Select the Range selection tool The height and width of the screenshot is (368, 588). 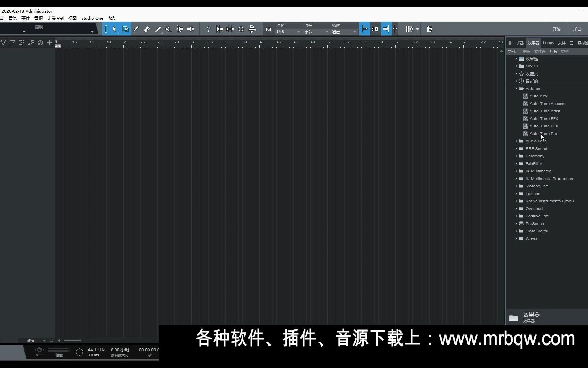[x=125, y=29]
